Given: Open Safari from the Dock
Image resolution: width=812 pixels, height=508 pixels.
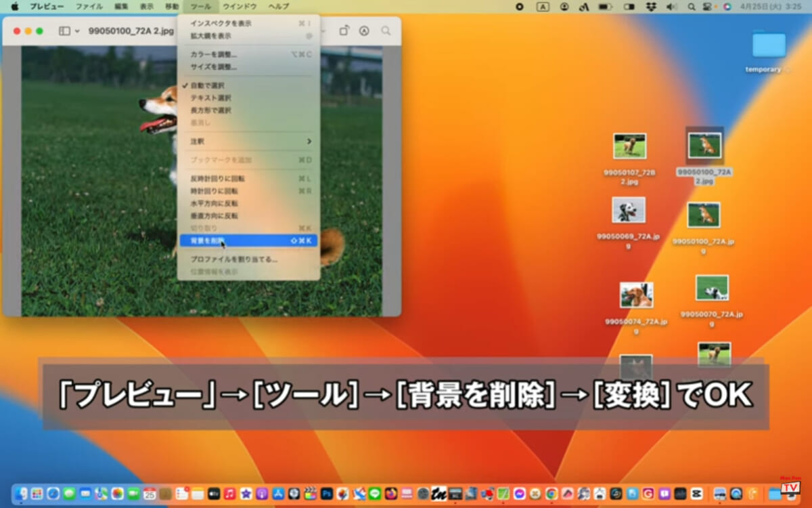Looking at the screenshot, I should click(x=53, y=494).
